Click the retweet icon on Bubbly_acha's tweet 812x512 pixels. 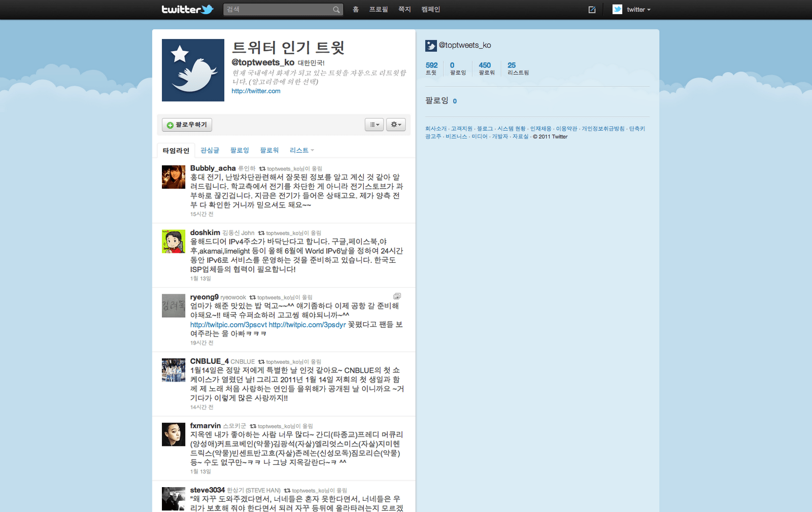[x=262, y=168]
